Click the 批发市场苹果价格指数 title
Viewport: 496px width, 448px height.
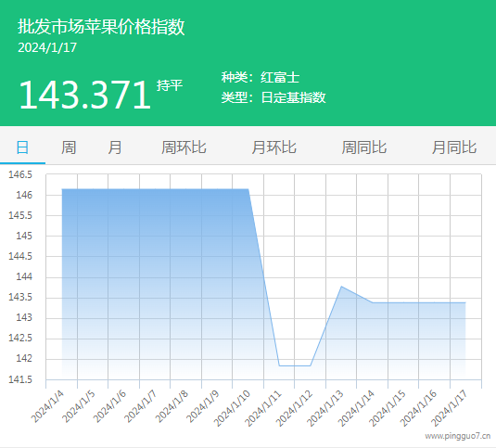point(101,26)
